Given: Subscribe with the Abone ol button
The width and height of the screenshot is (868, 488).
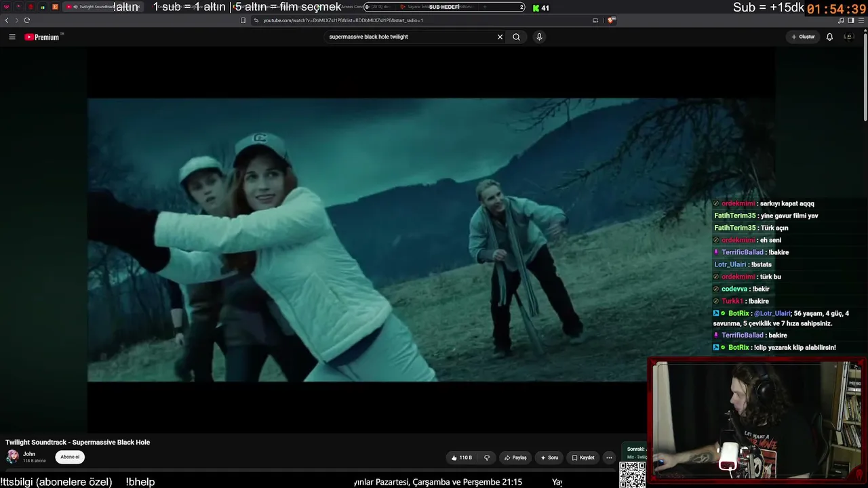Looking at the screenshot, I should pos(70,457).
